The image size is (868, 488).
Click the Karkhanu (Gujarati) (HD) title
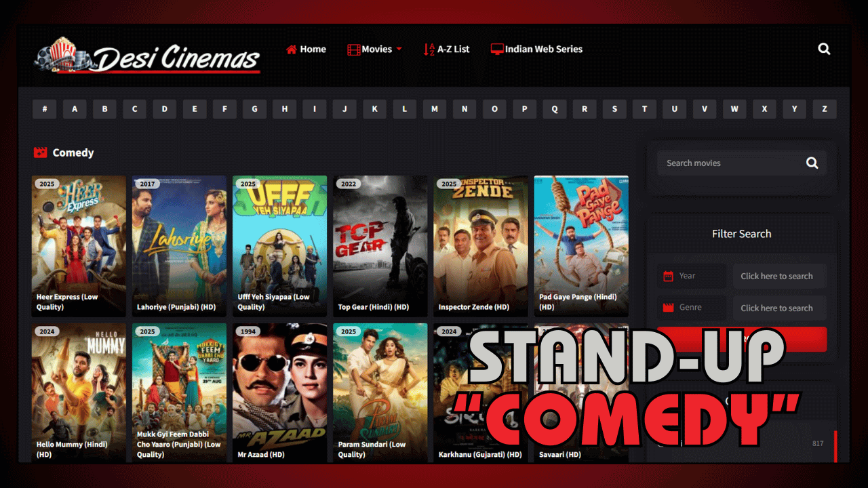[x=480, y=454]
